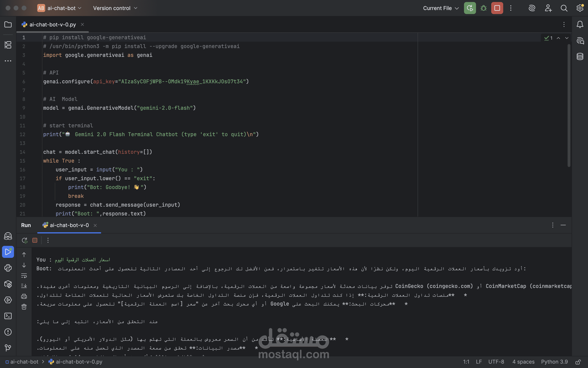Viewport: 588px width, 368px height.
Task: Click the Run panel title label
Action: point(26,225)
